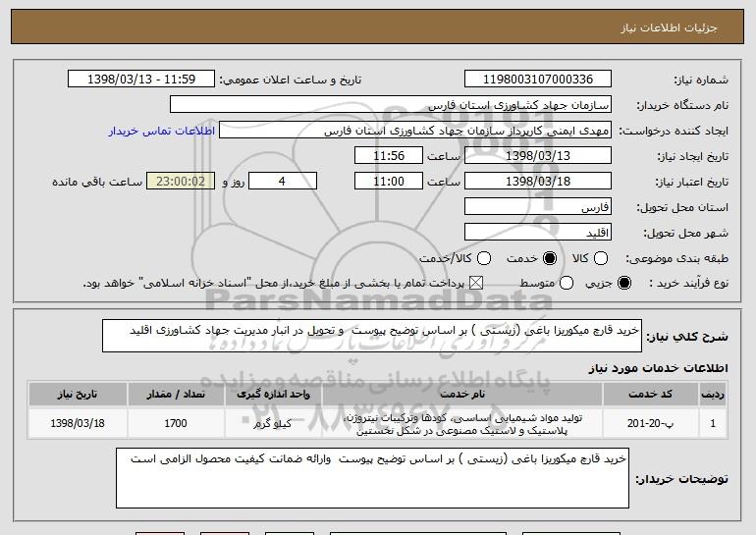The width and height of the screenshot is (756, 535).
Task: Click the تعداد / مقدار column header
Action: click(176, 395)
